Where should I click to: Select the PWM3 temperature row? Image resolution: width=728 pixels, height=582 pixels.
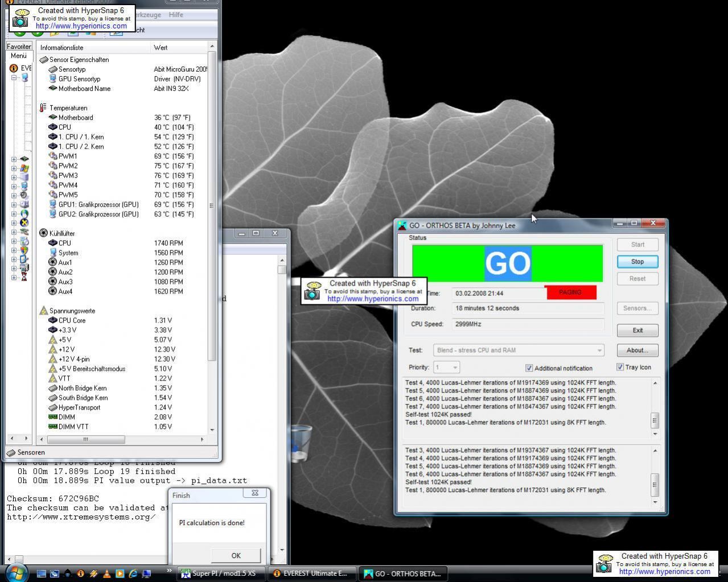122,175
